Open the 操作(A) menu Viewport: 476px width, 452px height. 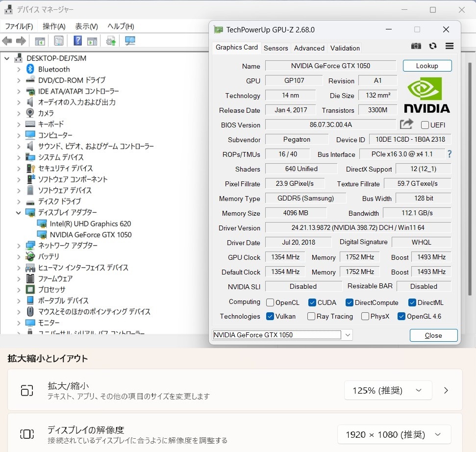[x=54, y=26]
